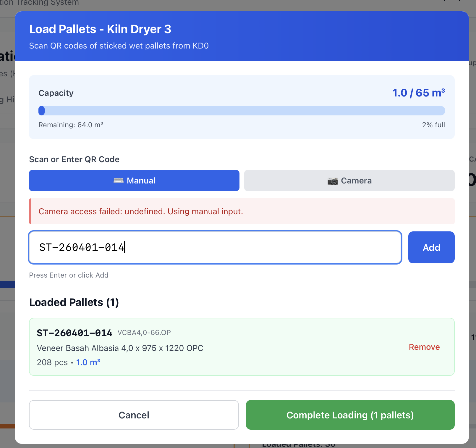Click the Remaining: 64.0 m³ label
Image resolution: width=476 pixels, height=448 pixels.
[71, 125]
